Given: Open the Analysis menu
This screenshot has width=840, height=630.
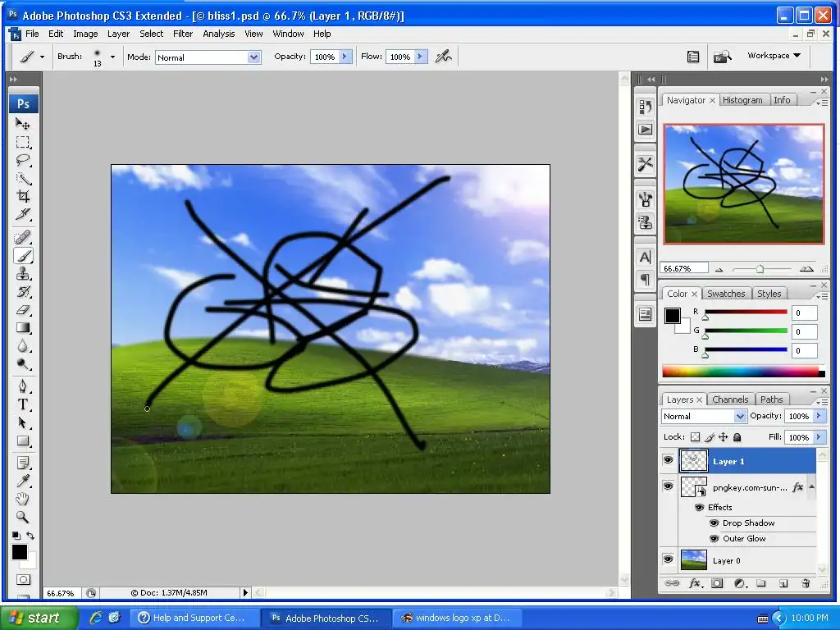Looking at the screenshot, I should tap(218, 33).
